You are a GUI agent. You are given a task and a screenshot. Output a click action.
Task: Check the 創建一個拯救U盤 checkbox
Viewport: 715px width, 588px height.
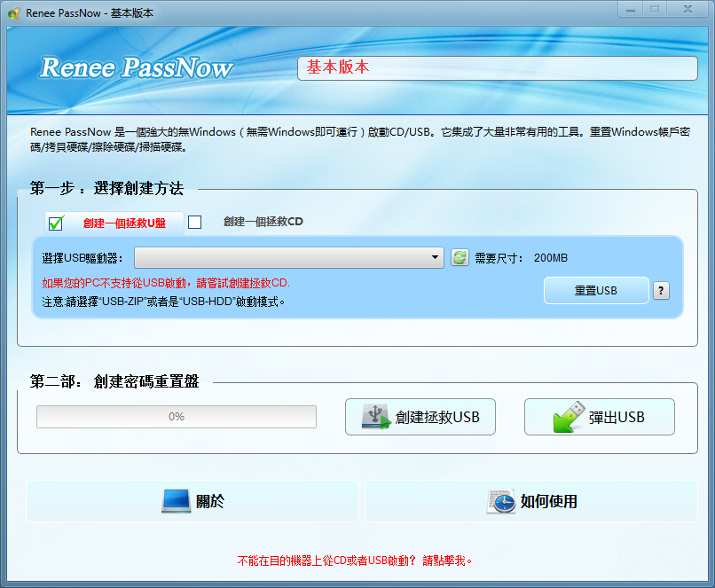[56, 223]
